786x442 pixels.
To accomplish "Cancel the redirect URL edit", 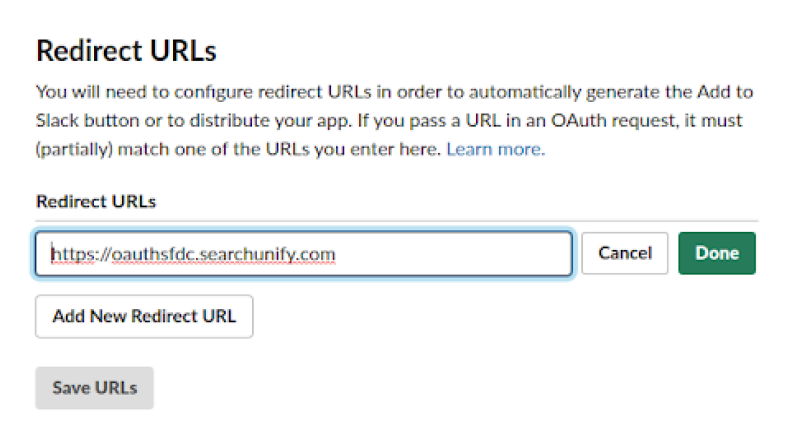I will [624, 253].
